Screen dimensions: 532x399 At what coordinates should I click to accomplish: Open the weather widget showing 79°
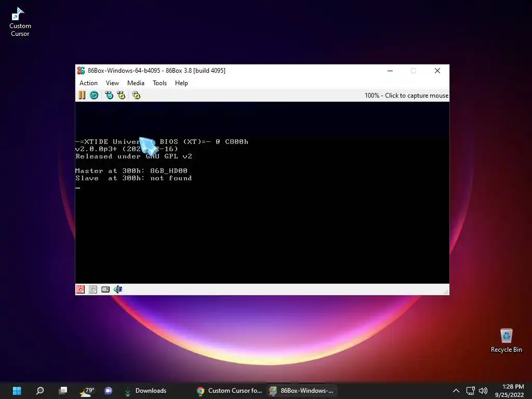[87, 391]
